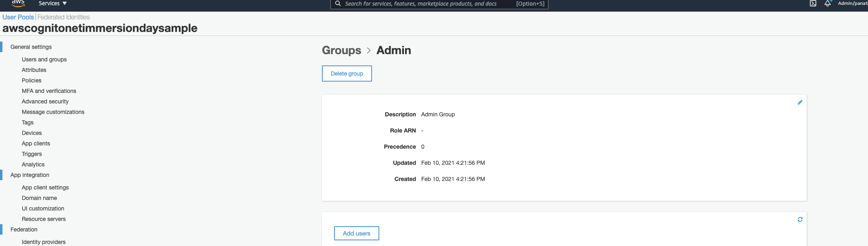Click the Delete group button
868x246 pixels.
tap(347, 74)
